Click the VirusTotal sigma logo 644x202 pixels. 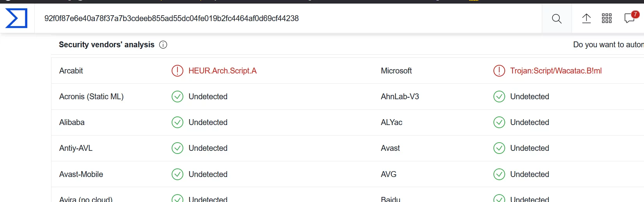coord(16,18)
